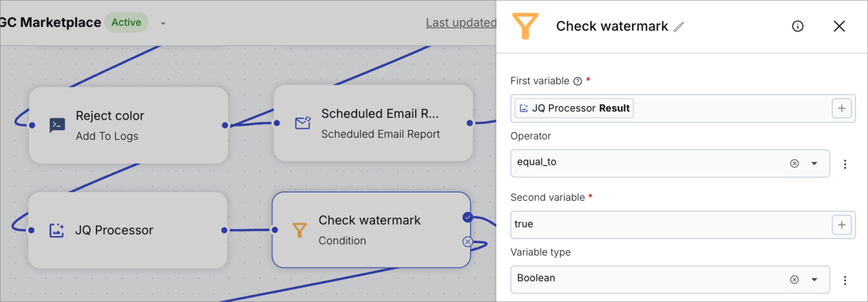Screen dimensions: 868x302
Task: Add a variable to the Second variable field
Action: [842, 225]
